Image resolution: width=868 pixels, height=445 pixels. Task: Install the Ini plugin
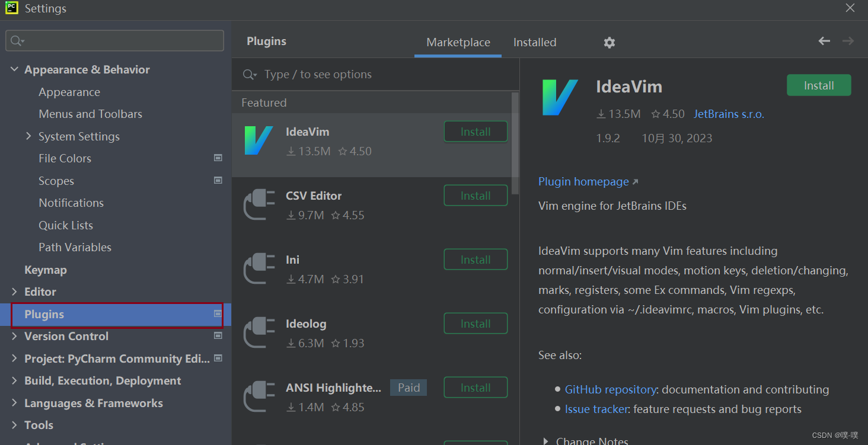476,260
